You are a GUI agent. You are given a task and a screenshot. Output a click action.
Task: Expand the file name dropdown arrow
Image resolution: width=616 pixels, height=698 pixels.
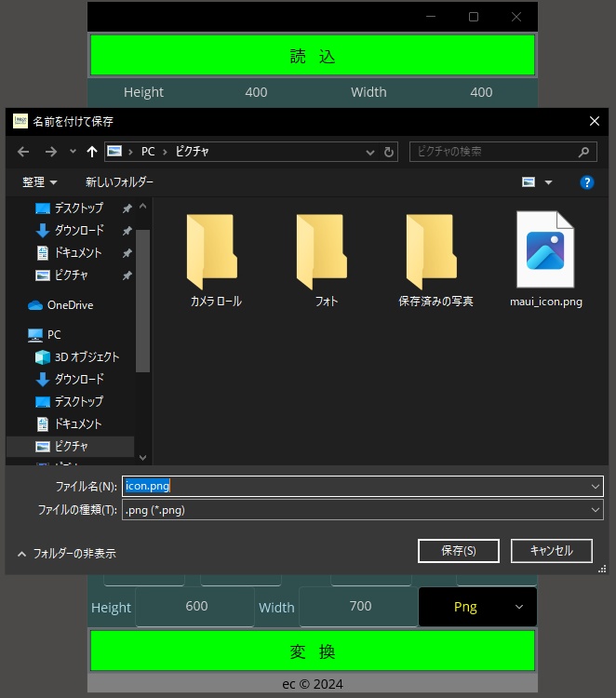click(x=596, y=487)
